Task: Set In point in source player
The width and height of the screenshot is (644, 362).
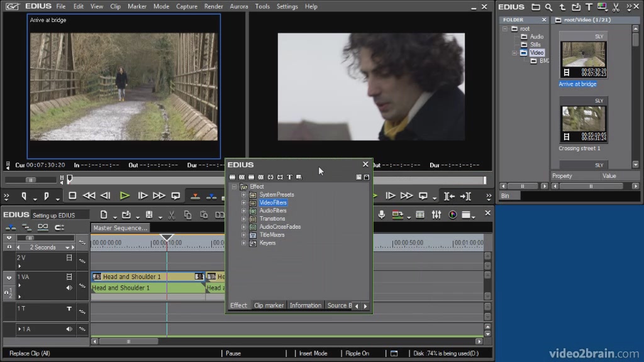Action: pos(25,196)
